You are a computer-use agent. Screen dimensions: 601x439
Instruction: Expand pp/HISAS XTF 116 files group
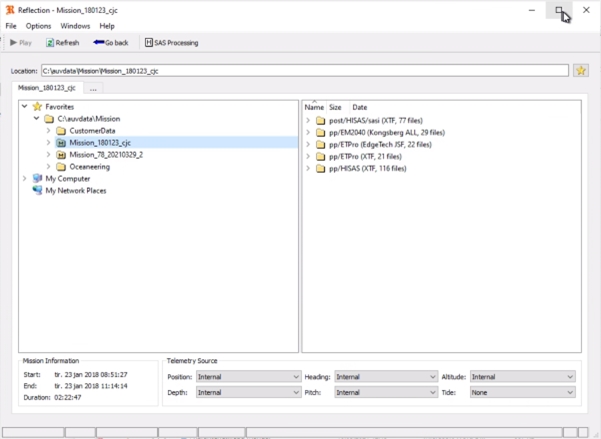pyautogui.click(x=308, y=168)
